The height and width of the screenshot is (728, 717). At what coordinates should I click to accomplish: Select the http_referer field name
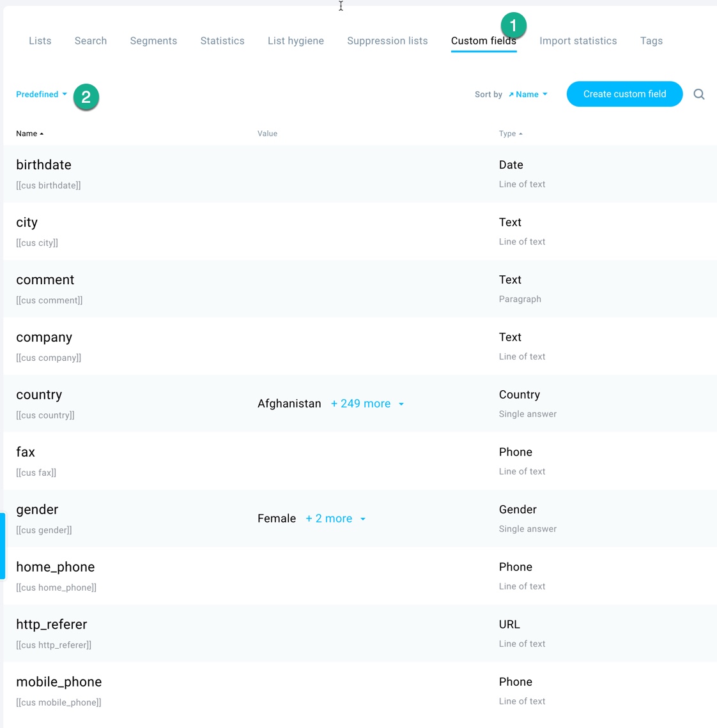pos(52,624)
